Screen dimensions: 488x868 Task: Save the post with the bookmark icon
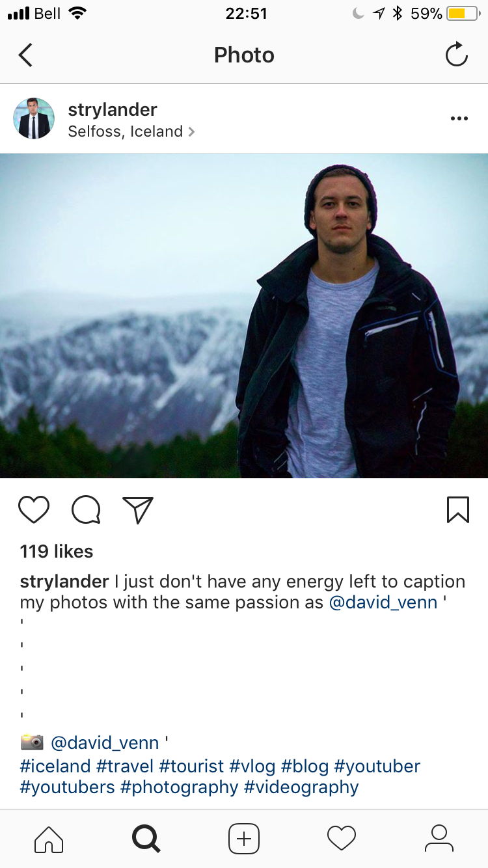point(458,510)
